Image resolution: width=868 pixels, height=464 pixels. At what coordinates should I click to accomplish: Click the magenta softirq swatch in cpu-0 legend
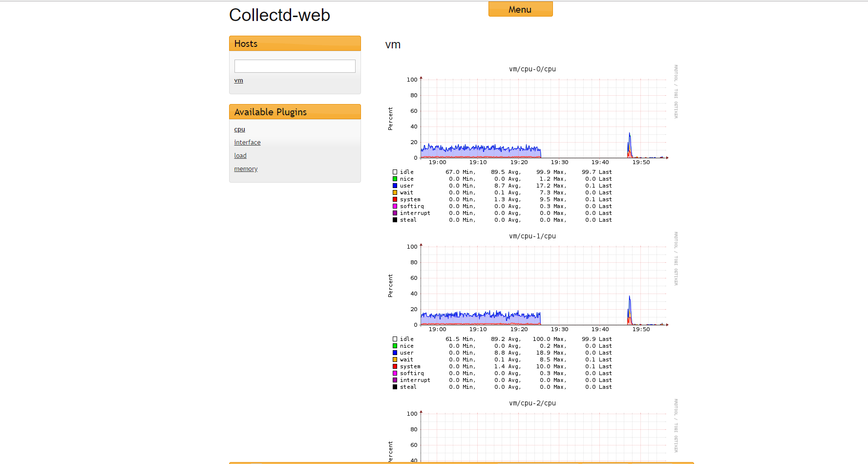(x=395, y=206)
